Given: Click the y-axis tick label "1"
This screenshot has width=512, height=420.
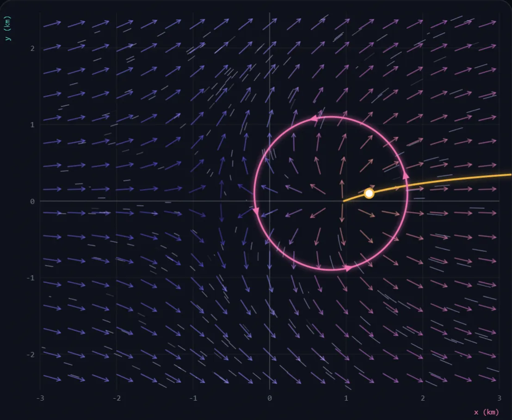Looking at the screenshot, I should point(32,125).
